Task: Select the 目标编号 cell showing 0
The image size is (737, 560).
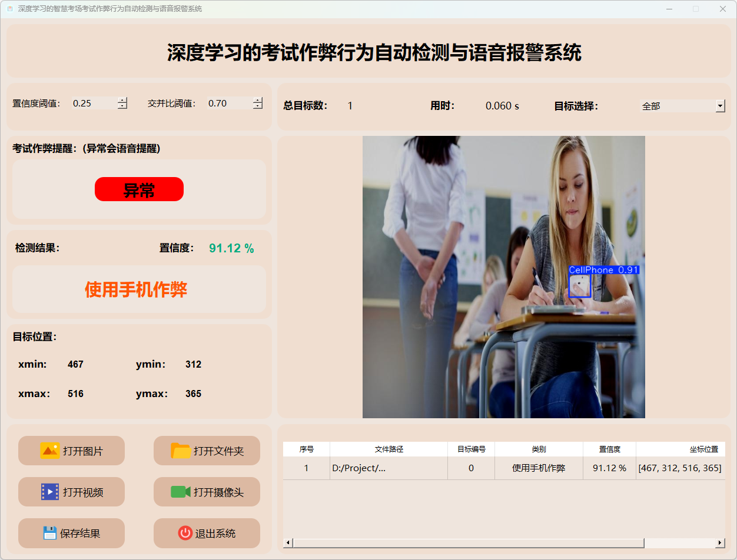Action: tap(472, 468)
